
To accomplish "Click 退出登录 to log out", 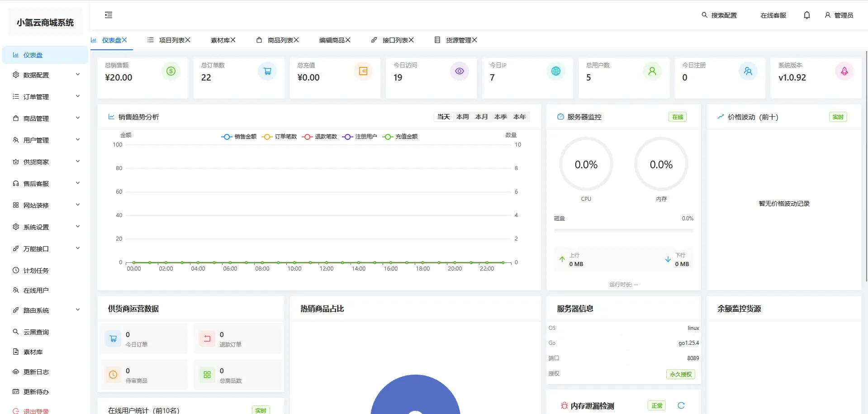I will click(x=34, y=411).
